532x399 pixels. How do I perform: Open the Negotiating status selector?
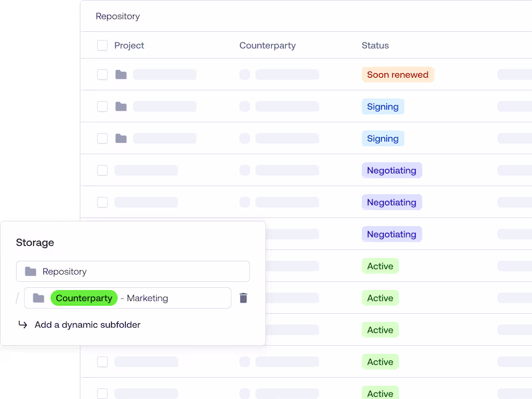click(x=392, y=170)
